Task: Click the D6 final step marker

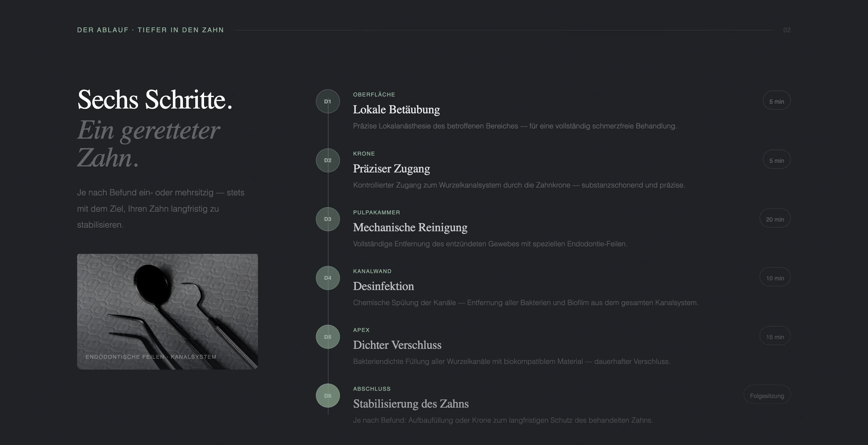Action: tap(328, 396)
